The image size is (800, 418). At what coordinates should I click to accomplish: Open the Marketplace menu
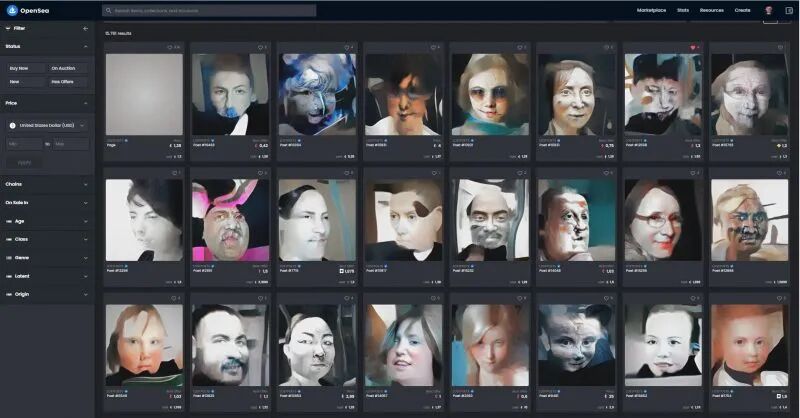[x=652, y=10]
